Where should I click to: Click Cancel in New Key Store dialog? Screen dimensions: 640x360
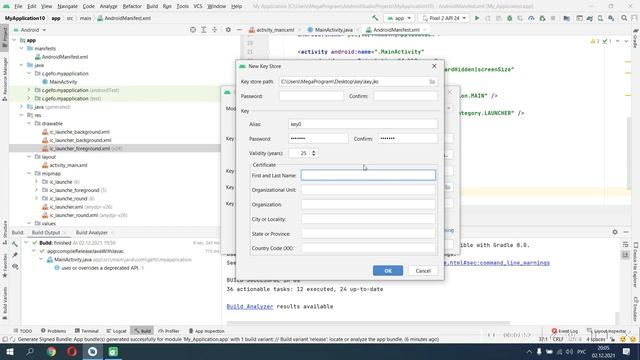click(x=423, y=271)
